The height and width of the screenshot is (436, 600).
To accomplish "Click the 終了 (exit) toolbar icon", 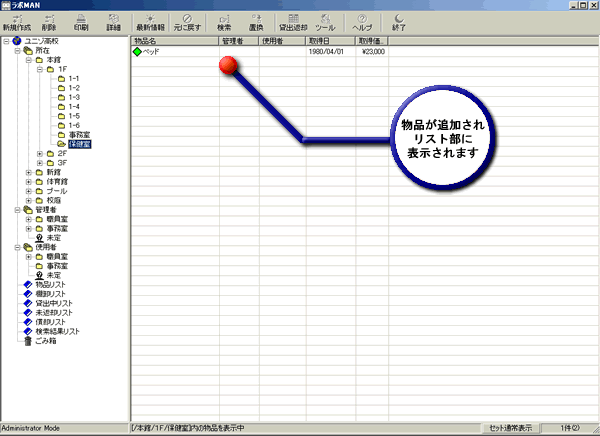I will 399,23.
